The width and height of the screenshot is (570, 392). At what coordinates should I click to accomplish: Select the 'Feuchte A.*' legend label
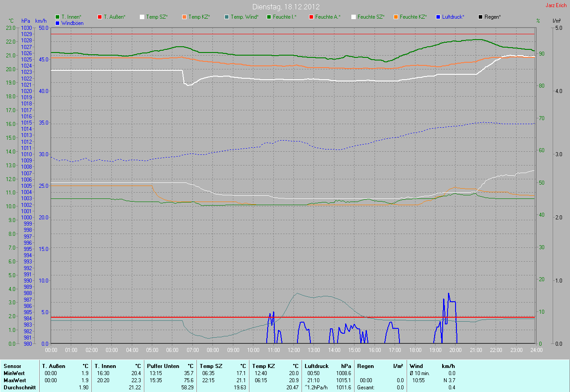click(x=327, y=17)
